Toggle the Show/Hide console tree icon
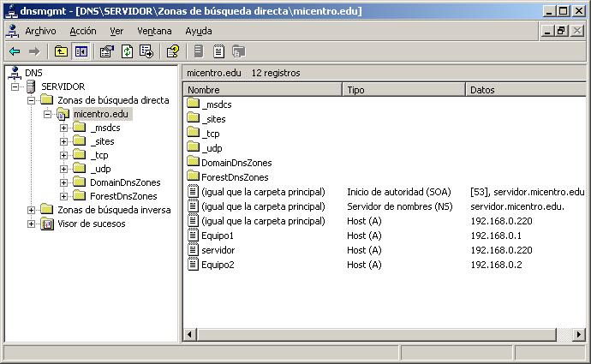Image resolution: width=591 pixels, height=364 pixels. [81, 51]
